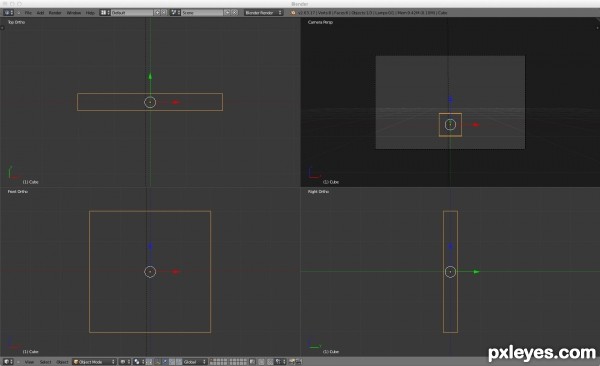The height and width of the screenshot is (366, 600).
Task: Open the viewport shading dropdown
Action: [x=125, y=362]
